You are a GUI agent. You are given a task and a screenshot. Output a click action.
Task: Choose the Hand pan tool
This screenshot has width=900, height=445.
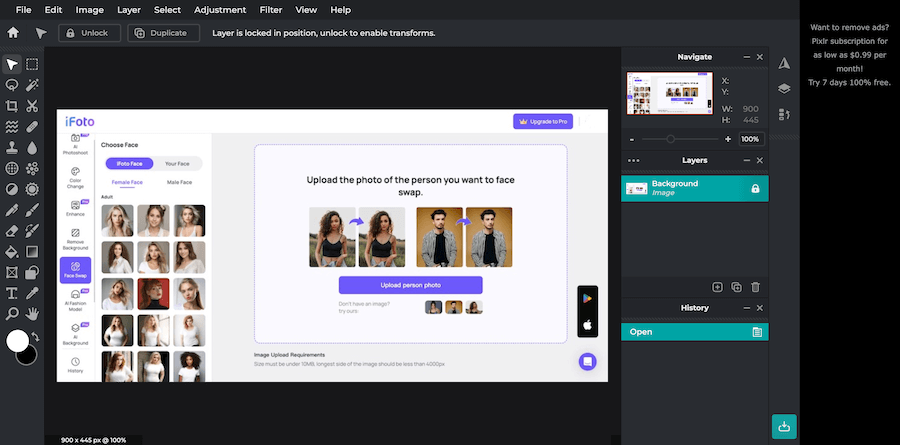[x=32, y=314]
